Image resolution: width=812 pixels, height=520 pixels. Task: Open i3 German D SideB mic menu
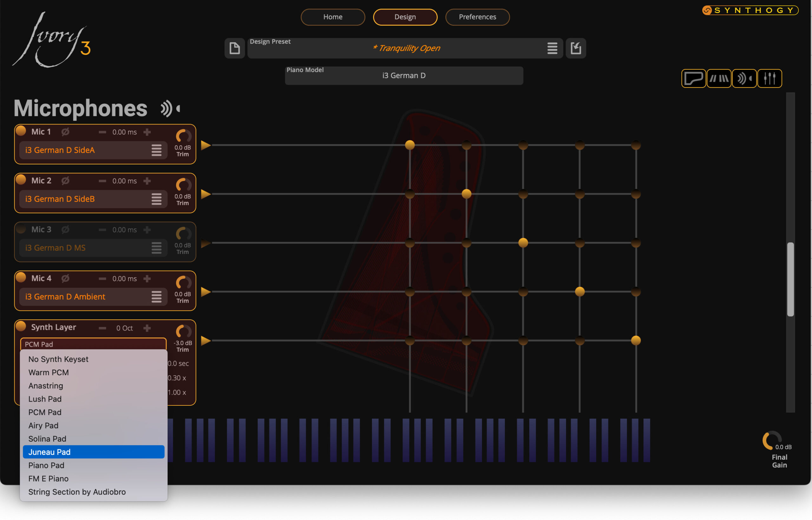[156, 199]
